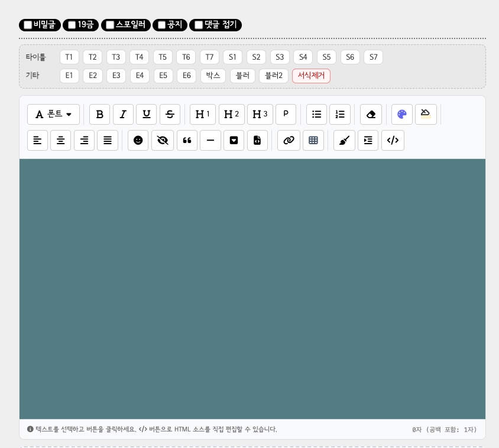Image resolution: width=499 pixels, height=448 pixels.
Task: Apply strikethrough formatting
Action: pos(170,114)
